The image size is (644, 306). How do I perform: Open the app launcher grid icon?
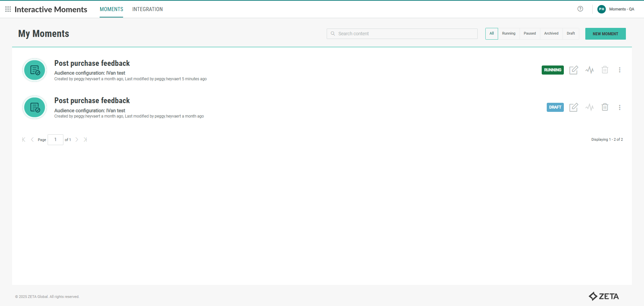(x=8, y=9)
